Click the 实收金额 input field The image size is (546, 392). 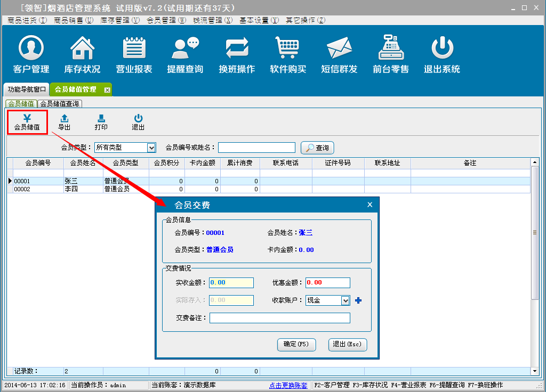(231, 282)
